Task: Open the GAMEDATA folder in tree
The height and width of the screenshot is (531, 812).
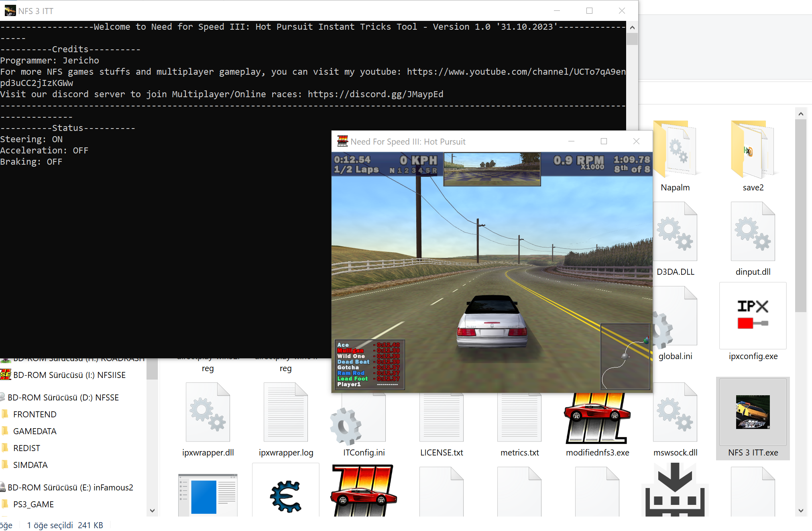Action: point(35,431)
